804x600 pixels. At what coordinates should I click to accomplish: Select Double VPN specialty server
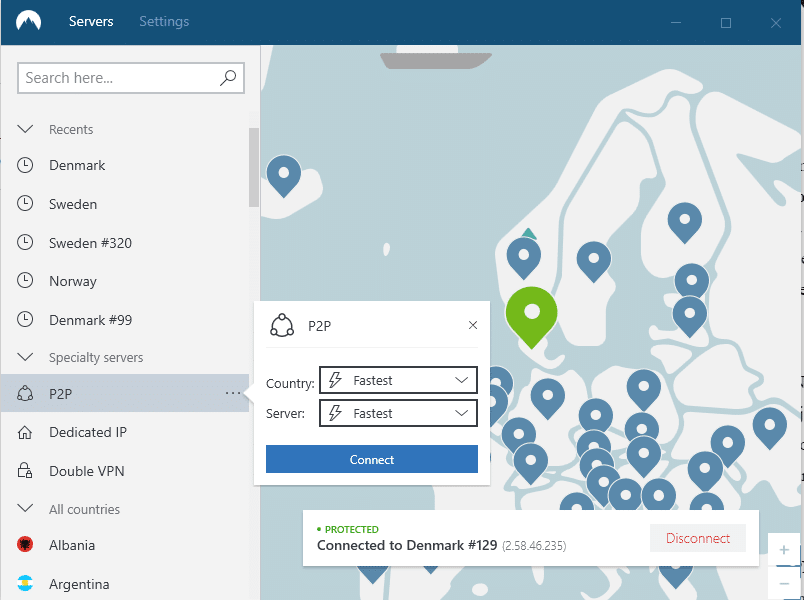click(125, 471)
